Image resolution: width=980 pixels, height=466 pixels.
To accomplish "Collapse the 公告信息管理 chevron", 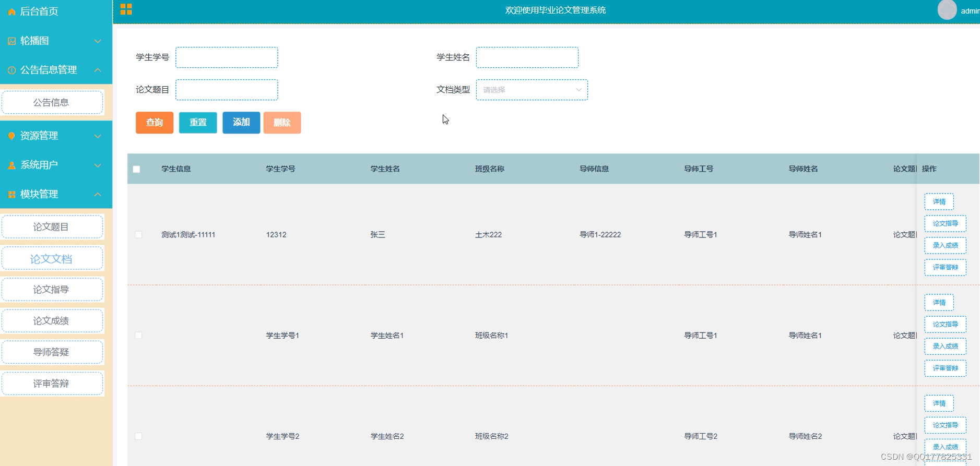I will (x=98, y=70).
